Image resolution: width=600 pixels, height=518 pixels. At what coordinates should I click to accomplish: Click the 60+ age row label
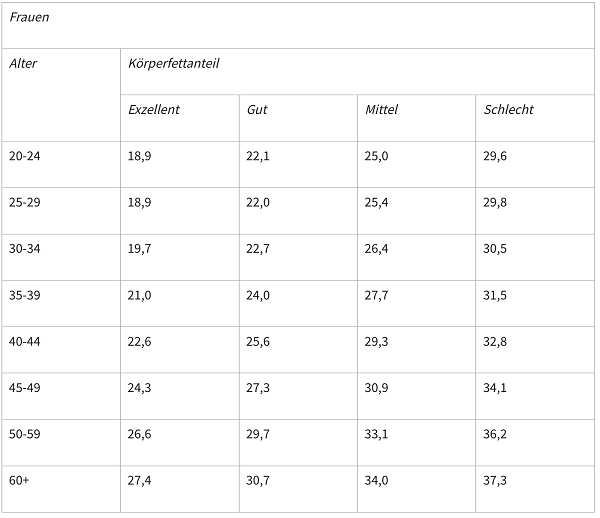[x=19, y=481]
